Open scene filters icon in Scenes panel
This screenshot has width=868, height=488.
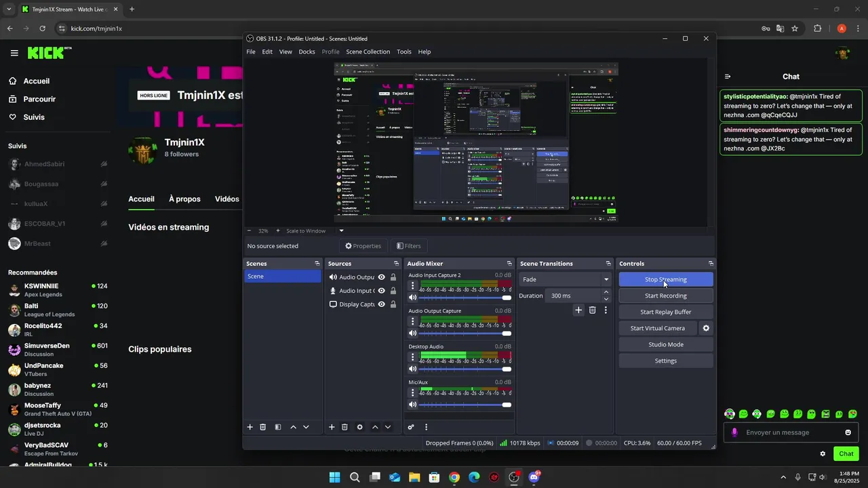[278, 427]
